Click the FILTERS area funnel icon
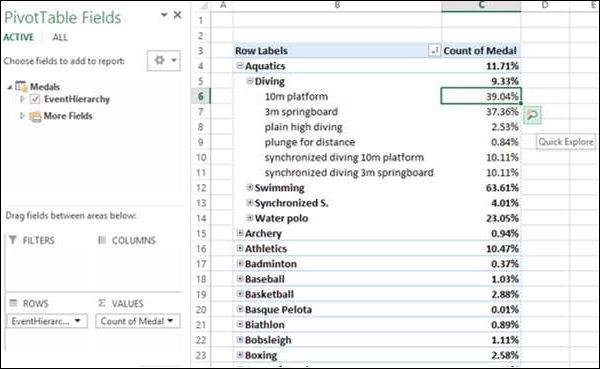Screen dimensions: 600x369 (13, 240)
